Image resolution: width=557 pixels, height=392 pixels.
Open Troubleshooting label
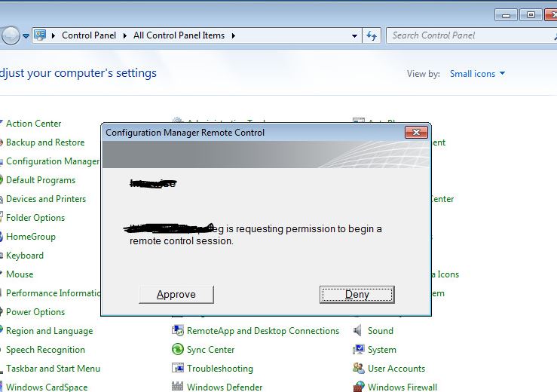220,368
